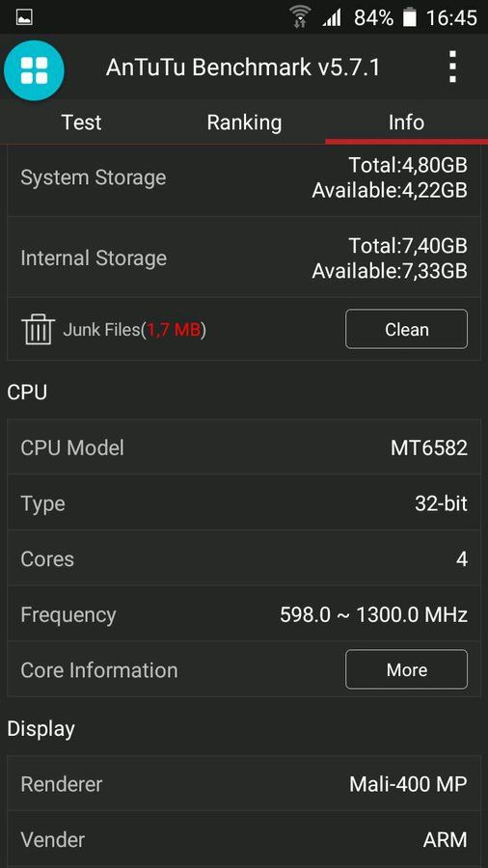The image size is (488, 868).
Task: Tap the Vender ARM row
Action: [x=244, y=839]
